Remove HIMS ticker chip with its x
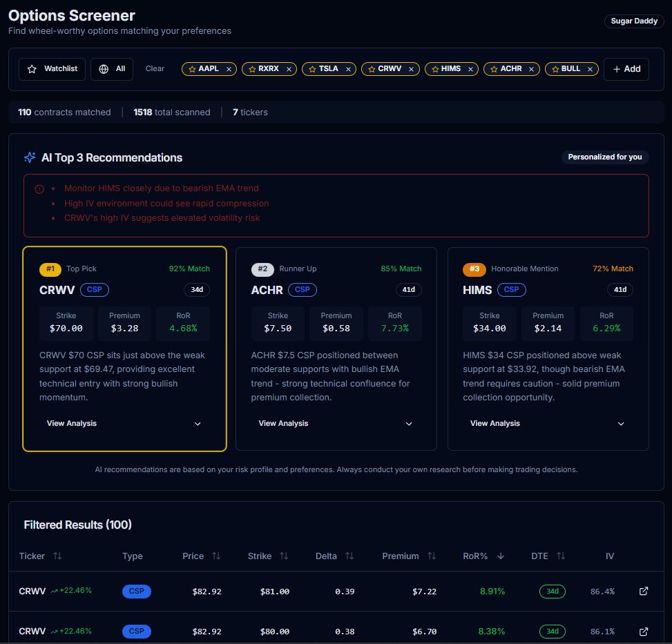The width and height of the screenshot is (672, 644). 470,69
